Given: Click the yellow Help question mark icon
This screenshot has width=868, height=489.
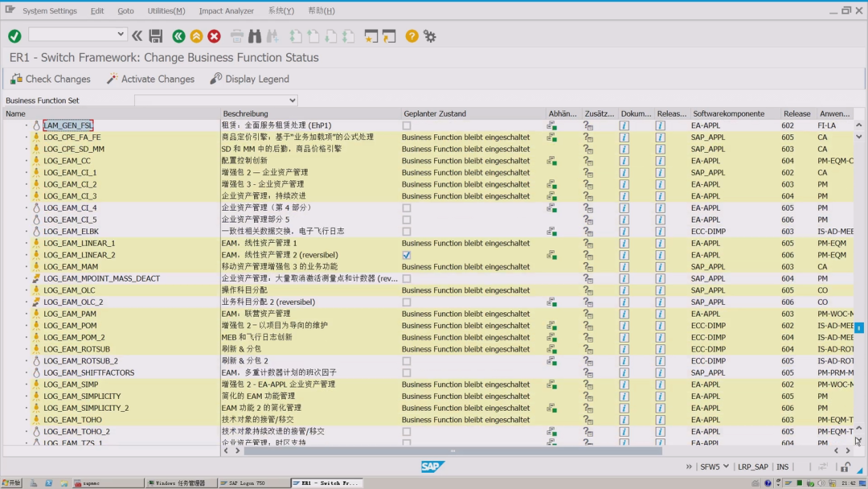Looking at the screenshot, I should [411, 36].
